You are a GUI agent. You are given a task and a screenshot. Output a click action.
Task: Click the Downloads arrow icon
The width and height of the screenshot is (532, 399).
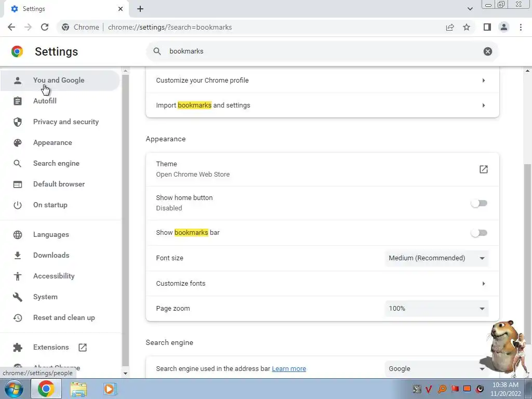coord(17,256)
